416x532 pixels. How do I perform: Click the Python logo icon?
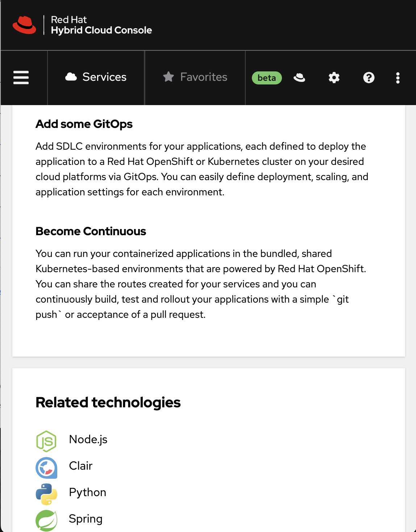click(x=46, y=494)
